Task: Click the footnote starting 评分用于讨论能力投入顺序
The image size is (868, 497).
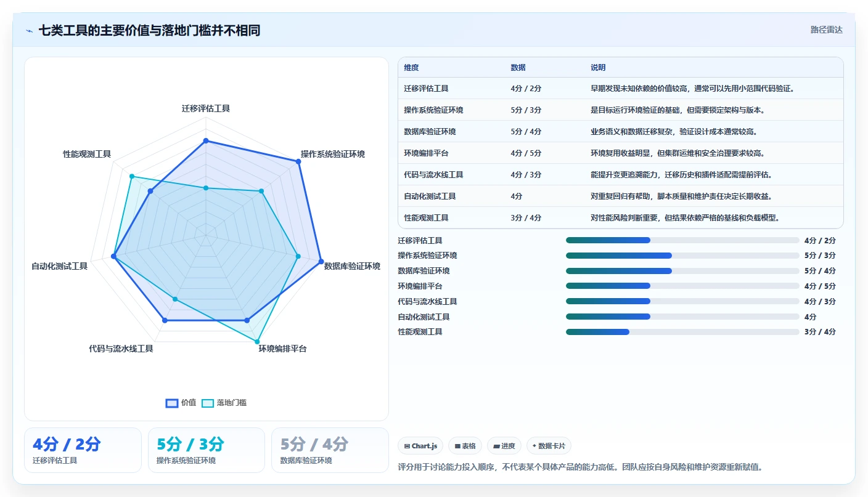Action: coord(581,467)
